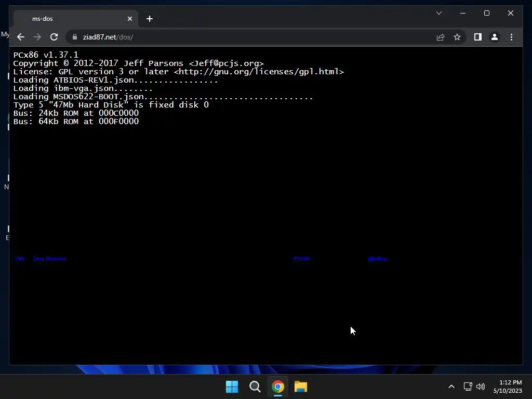Select the ms-dos tab
This screenshot has width=532, height=399.
(x=76, y=19)
